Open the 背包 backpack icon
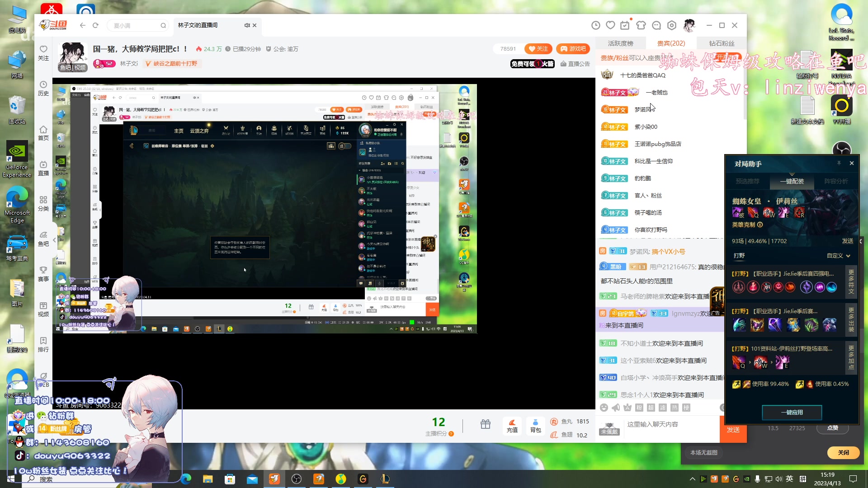Image resolution: width=868 pixels, height=488 pixels. 535,426
